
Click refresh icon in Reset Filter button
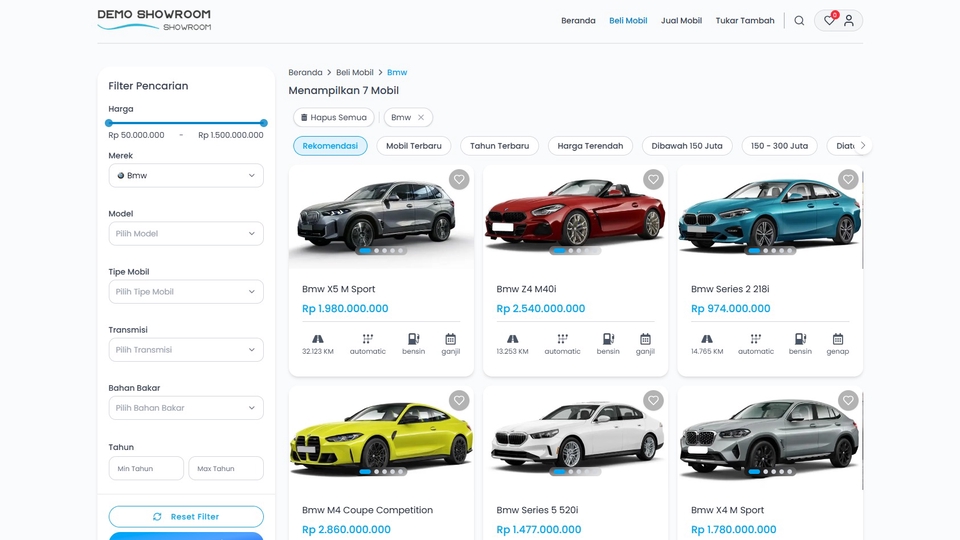(x=157, y=517)
